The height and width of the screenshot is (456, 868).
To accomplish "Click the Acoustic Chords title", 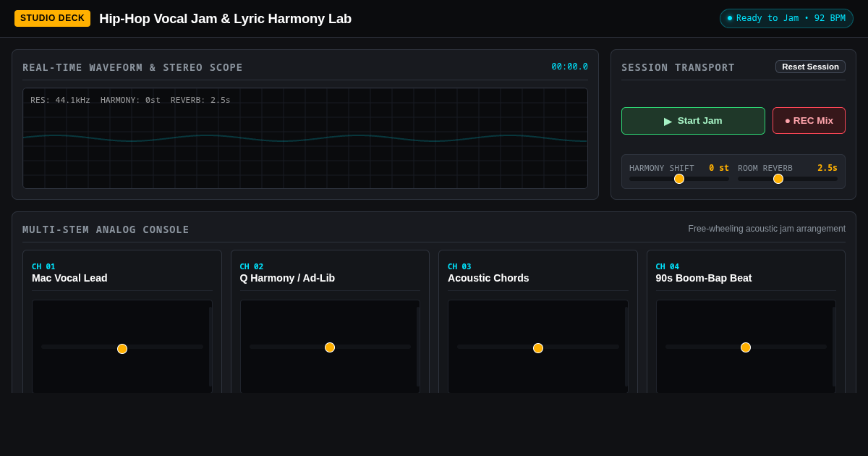I will coord(488,278).
